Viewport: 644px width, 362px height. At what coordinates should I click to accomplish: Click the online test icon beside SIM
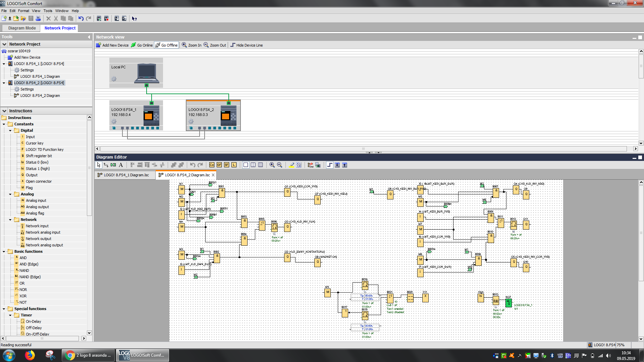(318, 165)
